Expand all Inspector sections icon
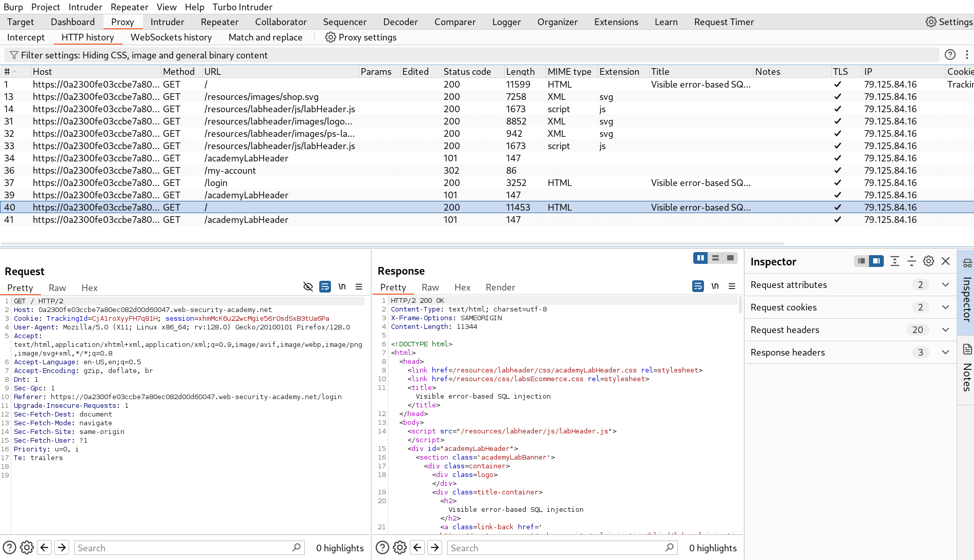974x560 pixels. tap(895, 261)
